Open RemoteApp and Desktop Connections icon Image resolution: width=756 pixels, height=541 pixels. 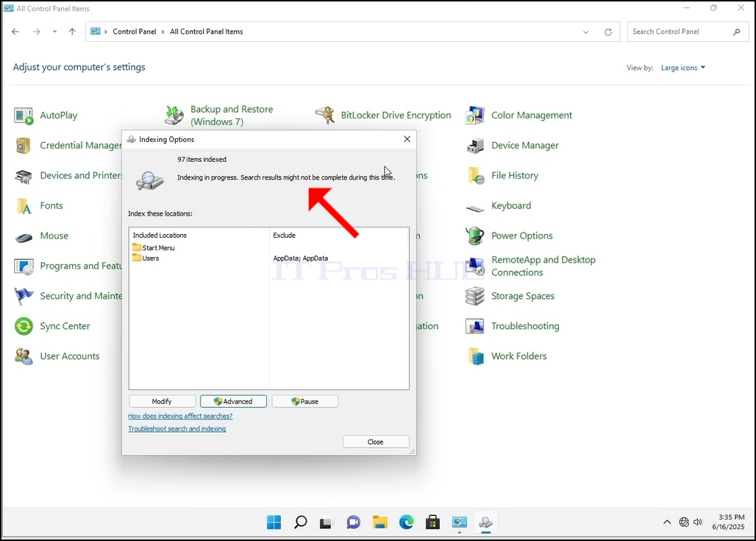point(475,266)
